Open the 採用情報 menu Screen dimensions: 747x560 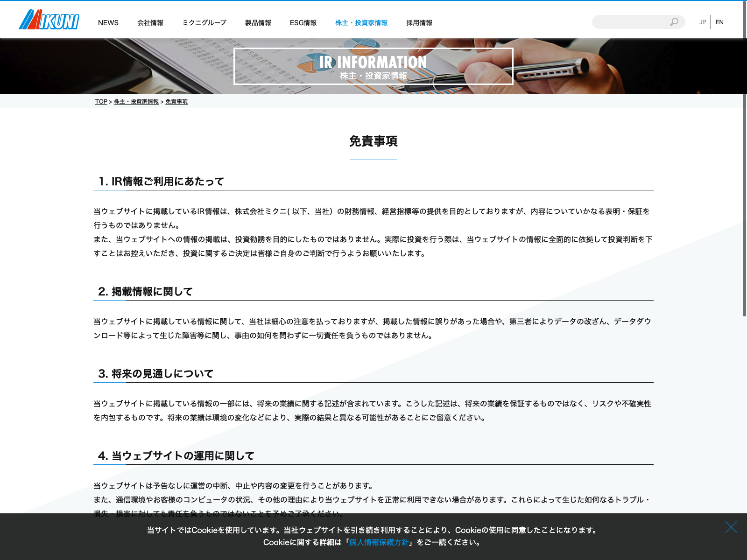(419, 23)
